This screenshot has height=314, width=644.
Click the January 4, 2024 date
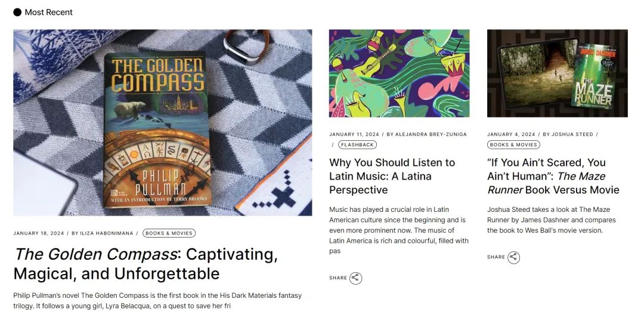point(511,134)
